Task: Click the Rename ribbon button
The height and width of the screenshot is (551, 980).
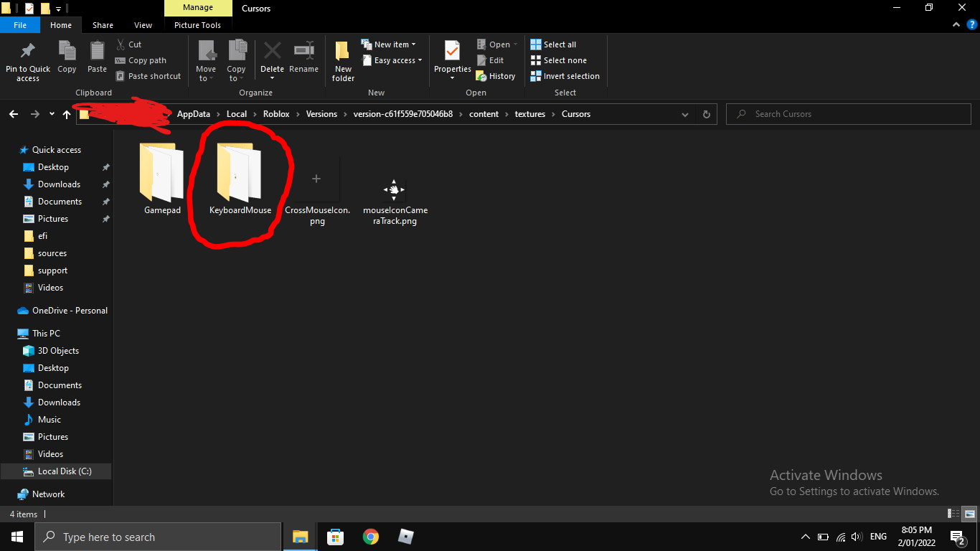Action: click(303, 57)
